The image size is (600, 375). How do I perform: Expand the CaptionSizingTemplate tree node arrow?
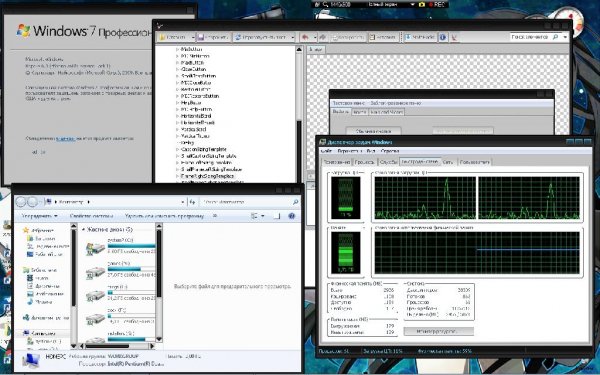[x=177, y=149]
